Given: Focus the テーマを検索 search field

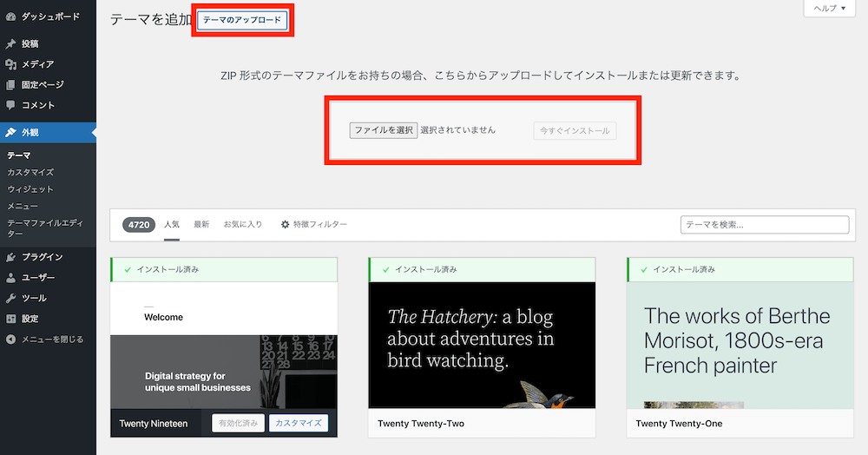Looking at the screenshot, I should click(x=765, y=225).
